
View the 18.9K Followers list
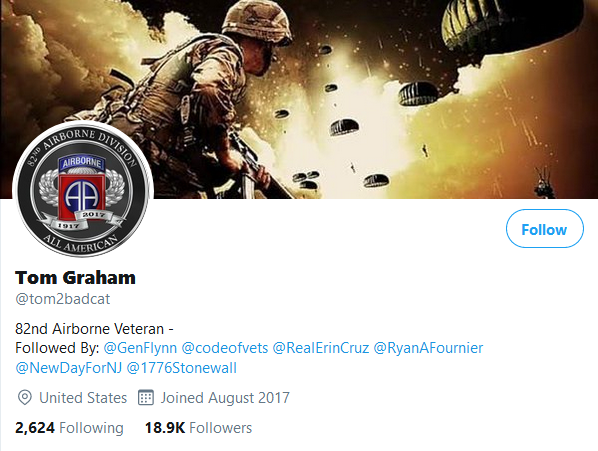coord(198,428)
